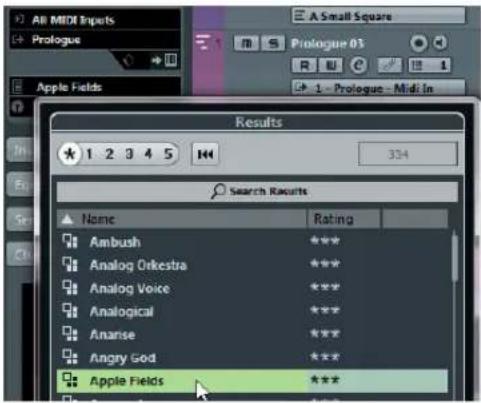481x403 pixels.
Task: Click the preset icon of Ananse row
Action: tap(70, 333)
